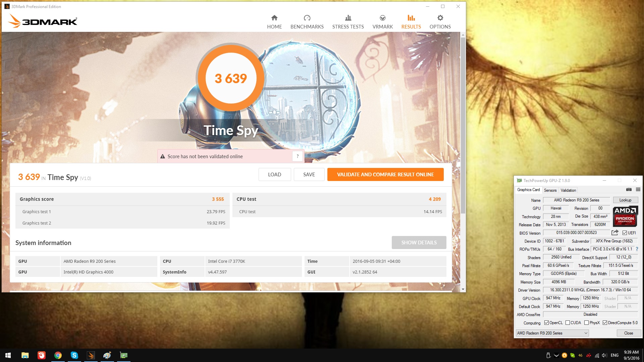Click the BIOS export arrow icon
The height and width of the screenshot is (362, 644).
click(x=615, y=233)
